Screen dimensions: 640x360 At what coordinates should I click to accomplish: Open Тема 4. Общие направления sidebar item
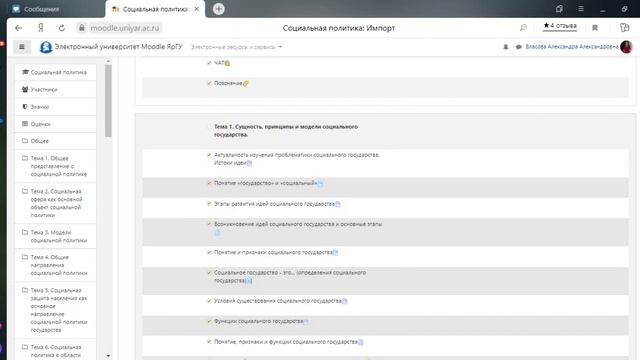56,265
